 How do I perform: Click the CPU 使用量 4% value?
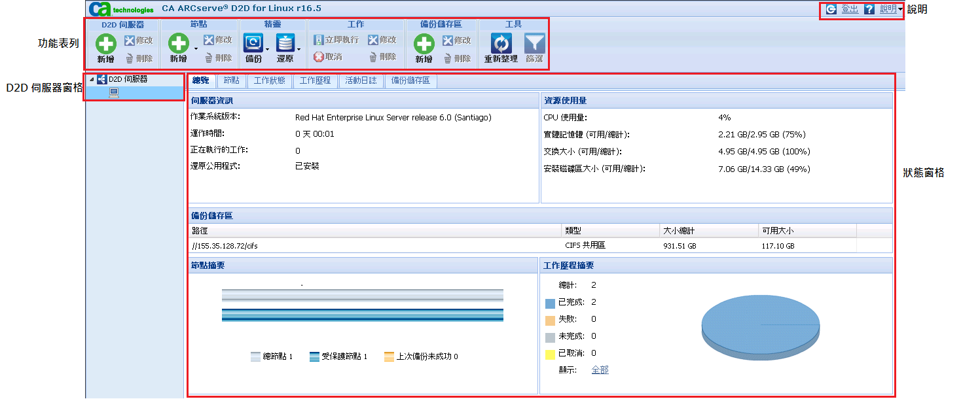724,118
